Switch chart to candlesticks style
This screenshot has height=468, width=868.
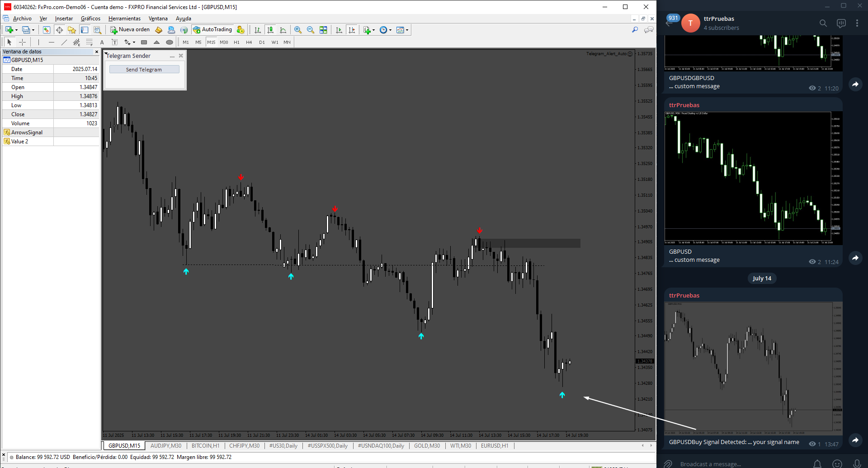coord(270,30)
